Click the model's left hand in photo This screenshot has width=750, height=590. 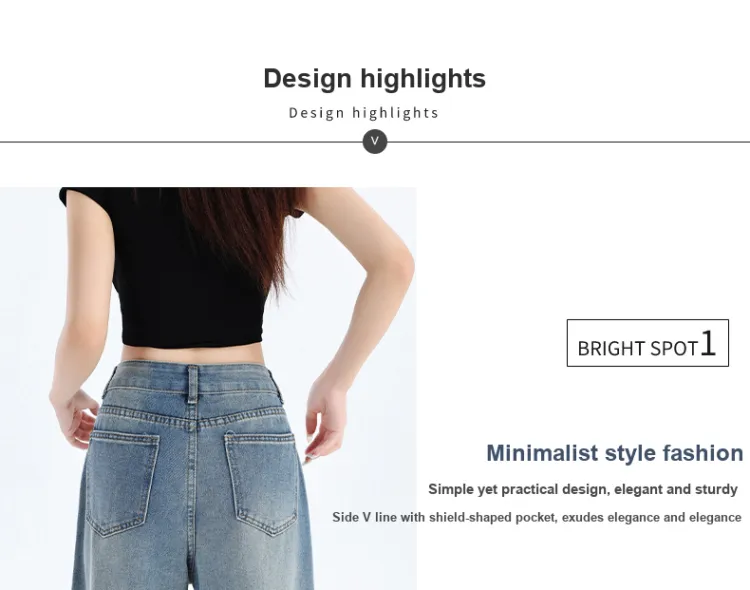tap(74, 416)
